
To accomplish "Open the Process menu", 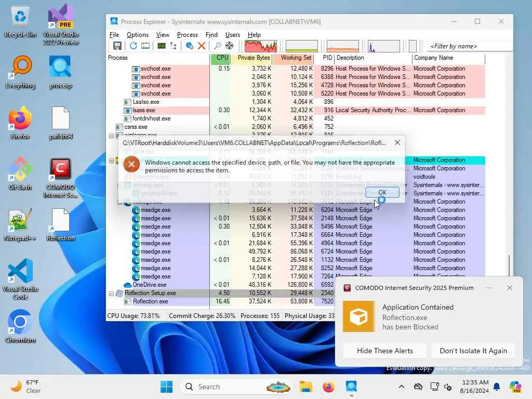I will point(187,35).
